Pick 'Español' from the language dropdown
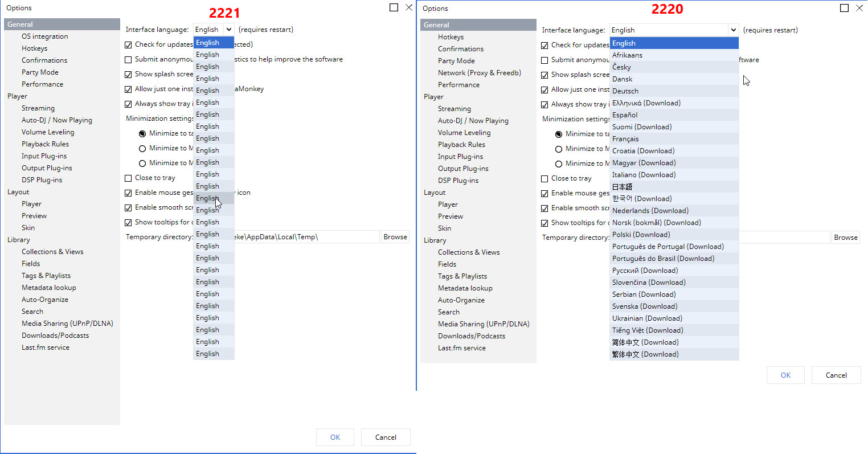The image size is (868, 454). [x=625, y=115]
